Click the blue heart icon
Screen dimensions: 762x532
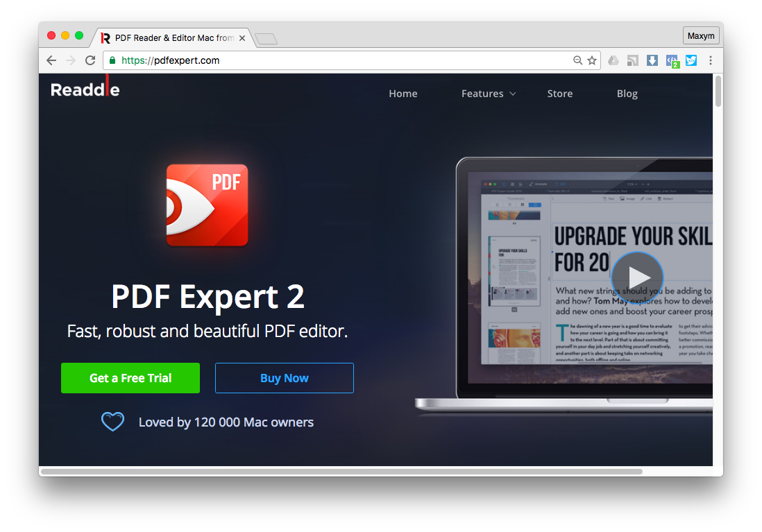pos(112,421)
